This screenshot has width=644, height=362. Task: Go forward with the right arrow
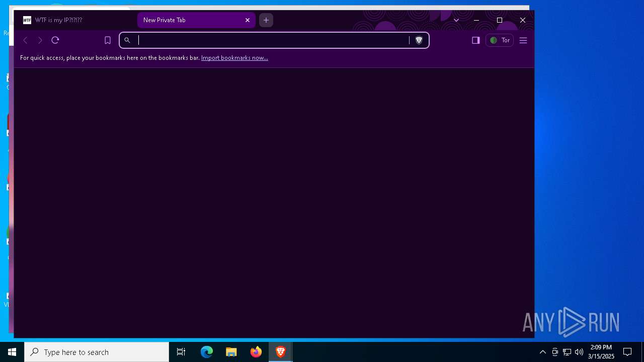[40, 40]
